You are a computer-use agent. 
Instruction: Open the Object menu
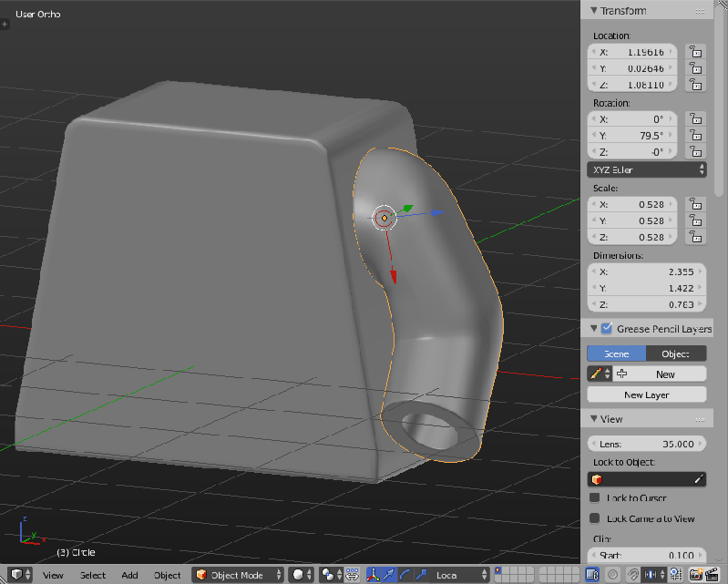tap(167, 575)
